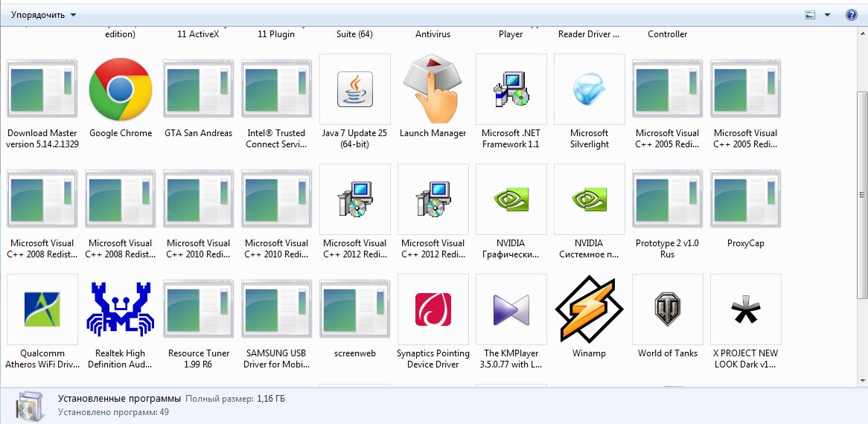868x424 pixels.
Task: Select the Download Master icon
Action: (42, 89)
